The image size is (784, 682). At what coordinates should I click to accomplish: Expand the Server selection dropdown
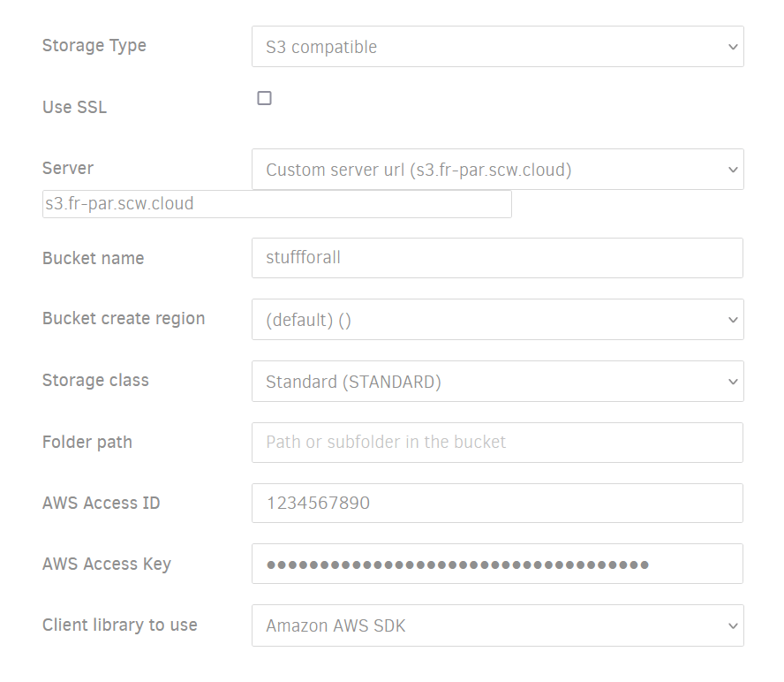497,170
